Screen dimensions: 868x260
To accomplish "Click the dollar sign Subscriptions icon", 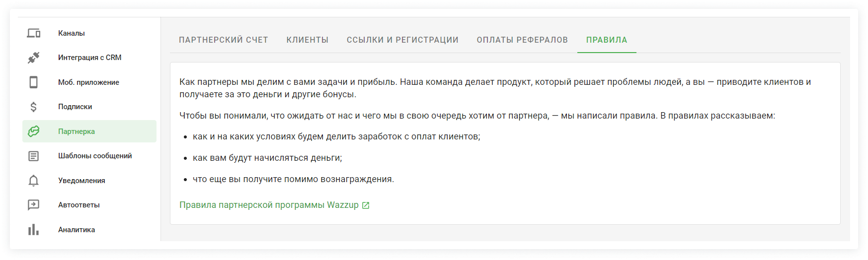I will [33, 107].
